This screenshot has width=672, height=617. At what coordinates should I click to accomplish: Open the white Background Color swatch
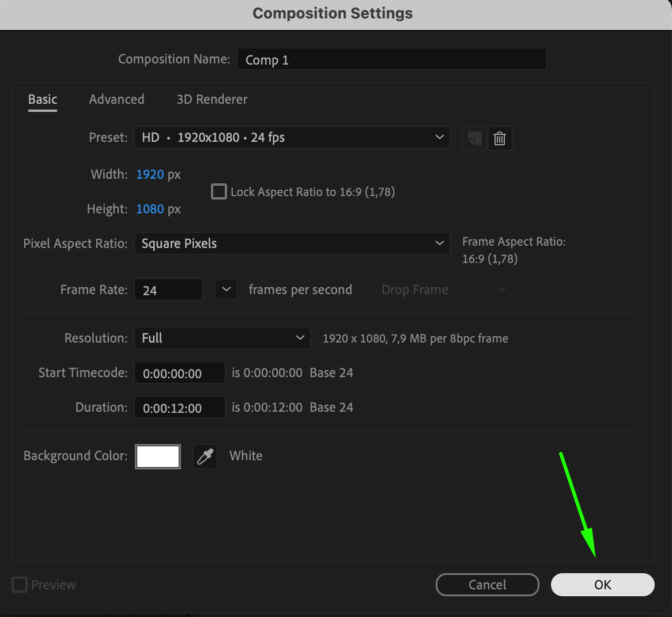pos(158,457)
